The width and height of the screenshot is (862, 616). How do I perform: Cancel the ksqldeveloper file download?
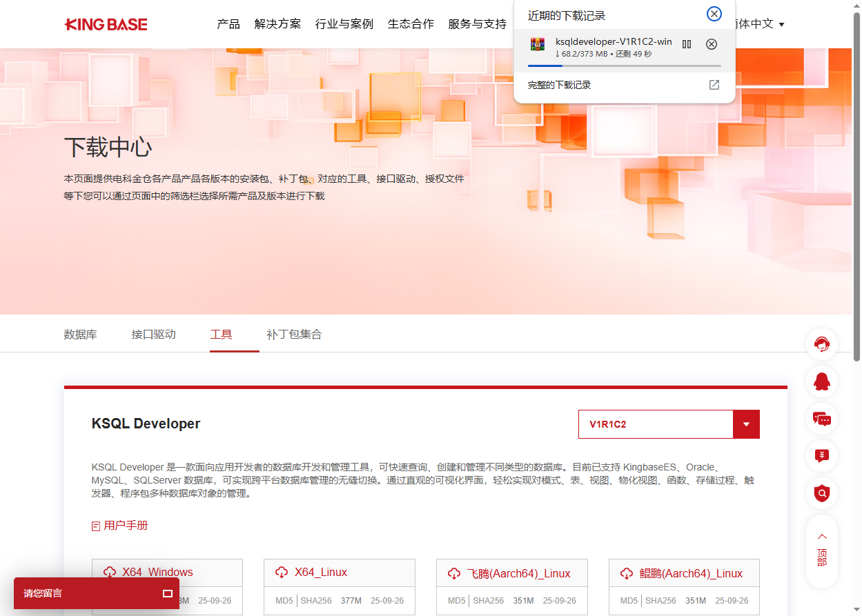tap(711, 44)
